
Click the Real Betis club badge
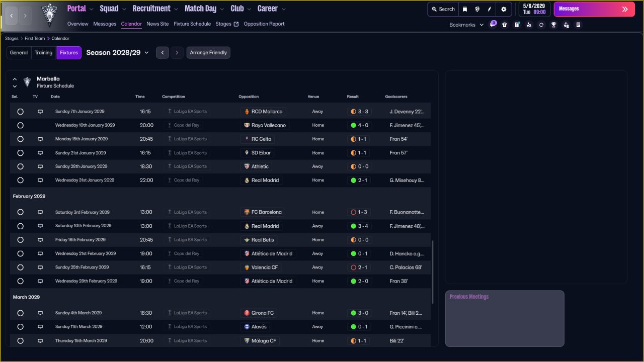247,240
